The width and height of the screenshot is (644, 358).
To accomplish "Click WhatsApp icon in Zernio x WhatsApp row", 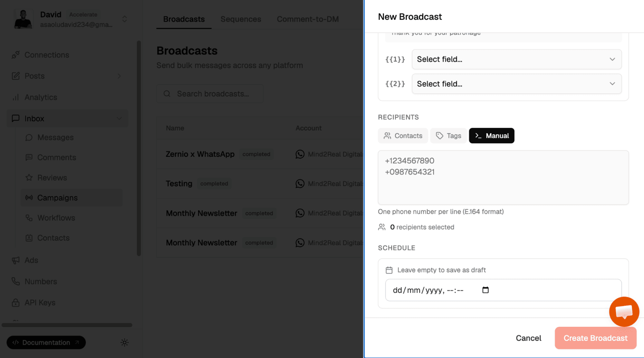I will [x=300, y=154].
